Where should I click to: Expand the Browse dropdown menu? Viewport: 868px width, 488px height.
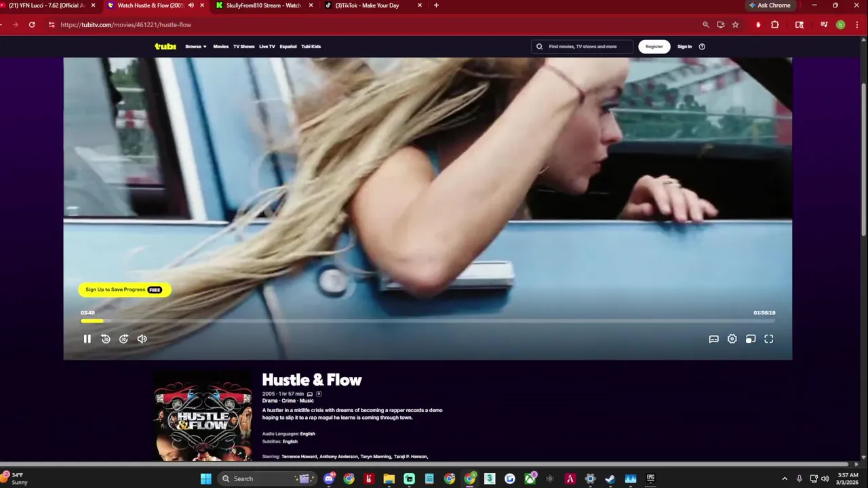pyautogui.click(x=196, y=47)
